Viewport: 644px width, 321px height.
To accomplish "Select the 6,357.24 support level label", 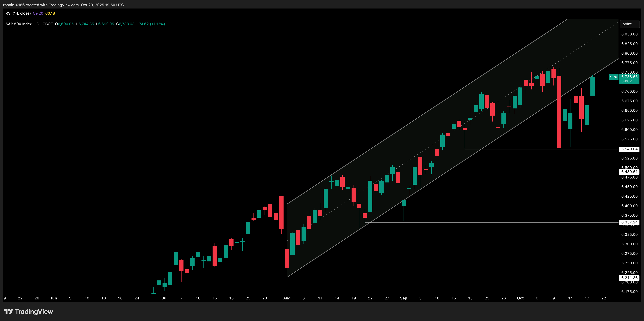I will pos(629,222).
